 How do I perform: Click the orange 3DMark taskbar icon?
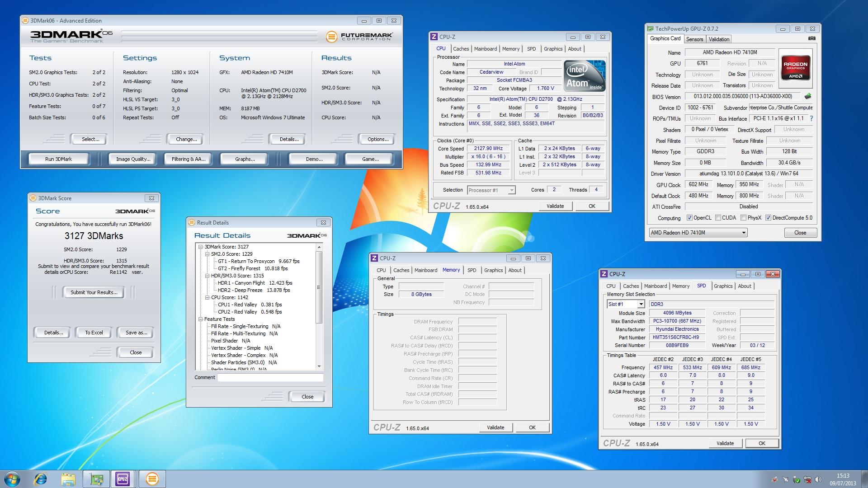coord(152,479)
